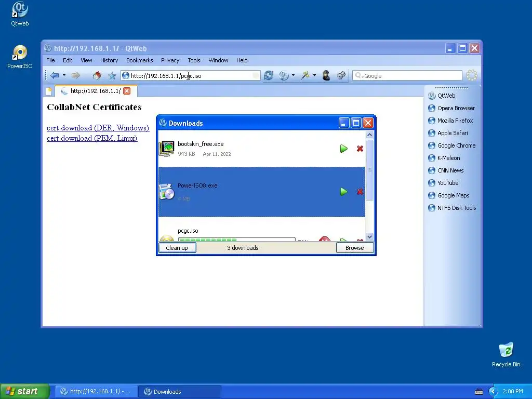Image resolution: width=532 pixels, height=399 pixels.
Task: Click the pcgc.iso download progress bar
Action: 236,239
